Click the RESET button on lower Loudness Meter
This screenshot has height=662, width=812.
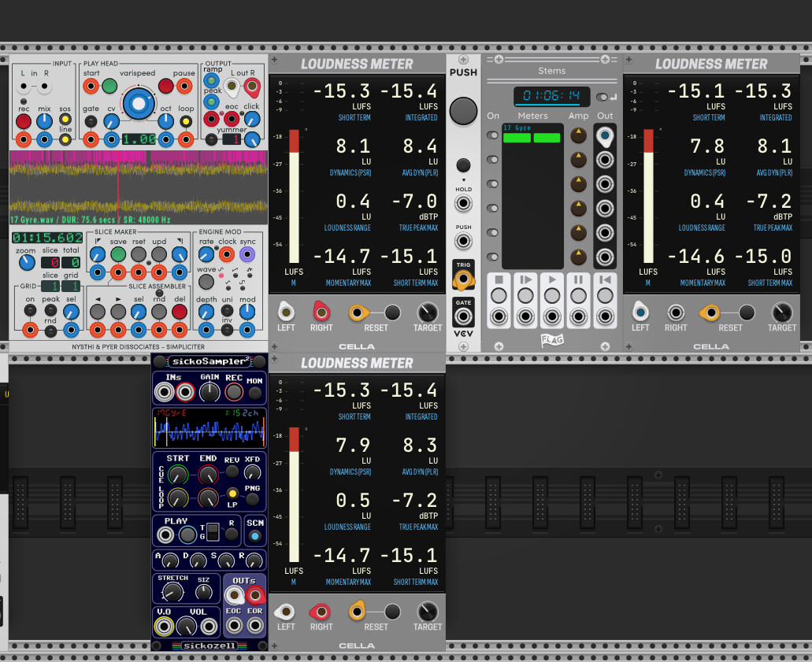tap(392, 612)
